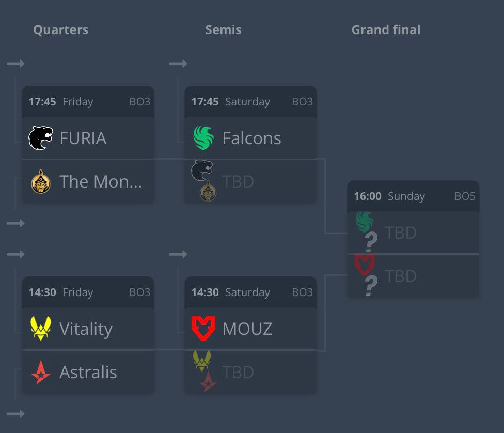This screenshot has width=504, height=433.
Task: Click The MongolZ golden crest
Action: pyautogui.click(x=40, y=181)
